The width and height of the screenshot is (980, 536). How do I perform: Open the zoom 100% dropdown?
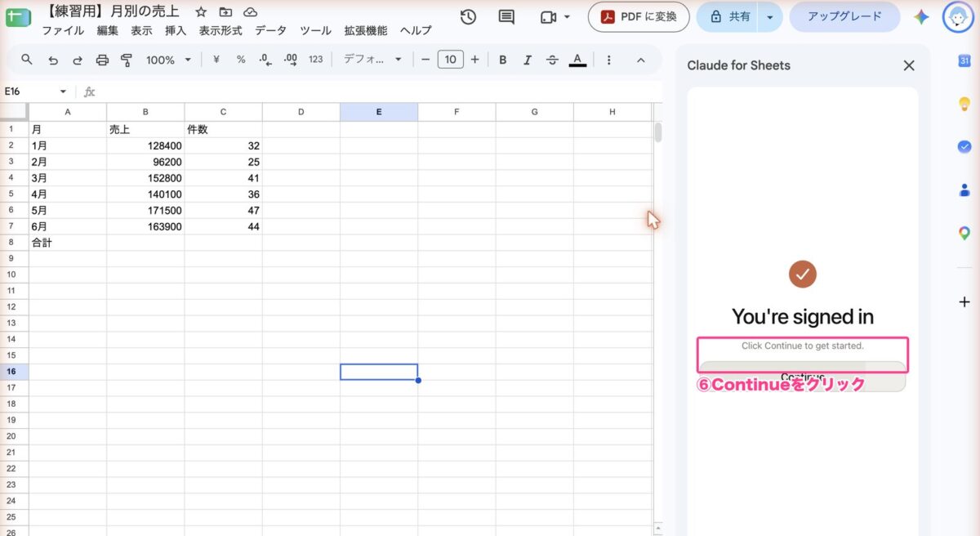pos(168,60)
